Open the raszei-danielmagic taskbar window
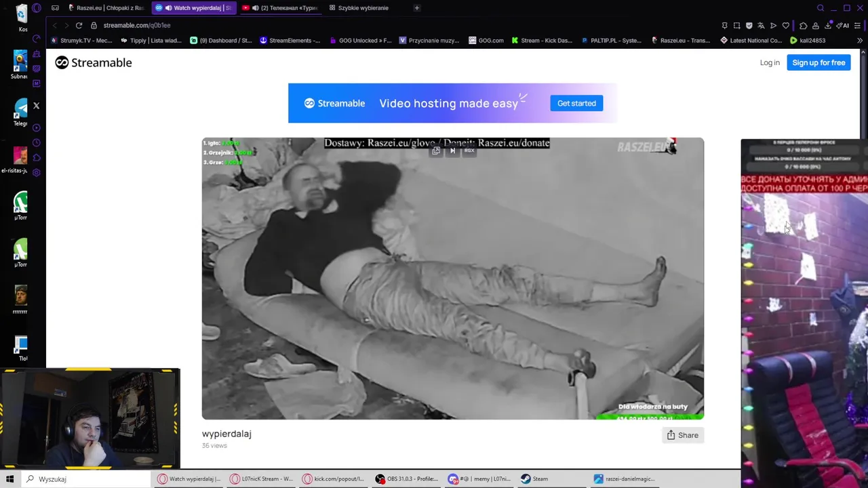Image resolution: width=868 pixels, height=488 pixels. coord(625,479)
